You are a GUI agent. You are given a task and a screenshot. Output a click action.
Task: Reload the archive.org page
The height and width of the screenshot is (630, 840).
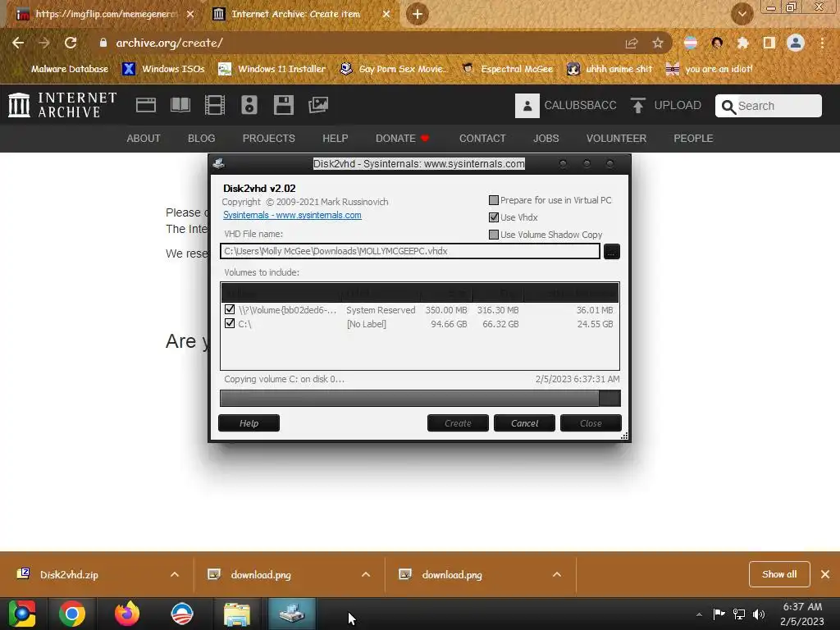[x=71, y=43]
